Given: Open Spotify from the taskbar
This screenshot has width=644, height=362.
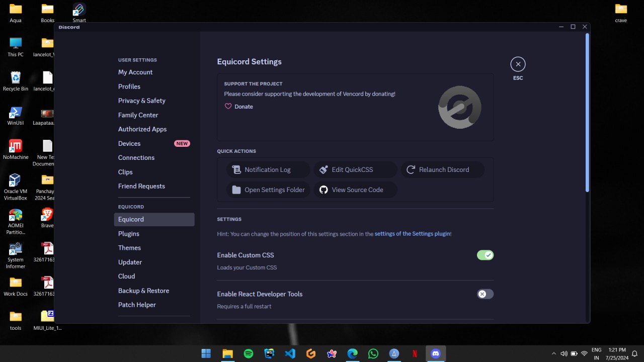Looking at the screenshot, I should pos(249,353).
